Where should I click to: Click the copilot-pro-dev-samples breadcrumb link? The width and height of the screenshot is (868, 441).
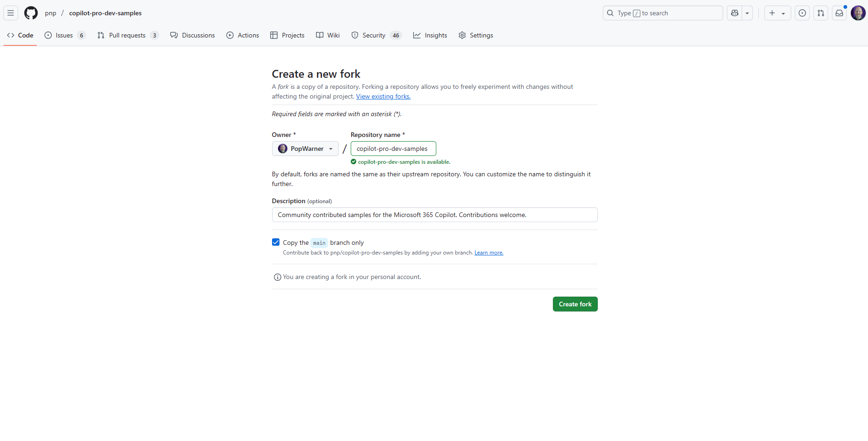pos(105,13)
